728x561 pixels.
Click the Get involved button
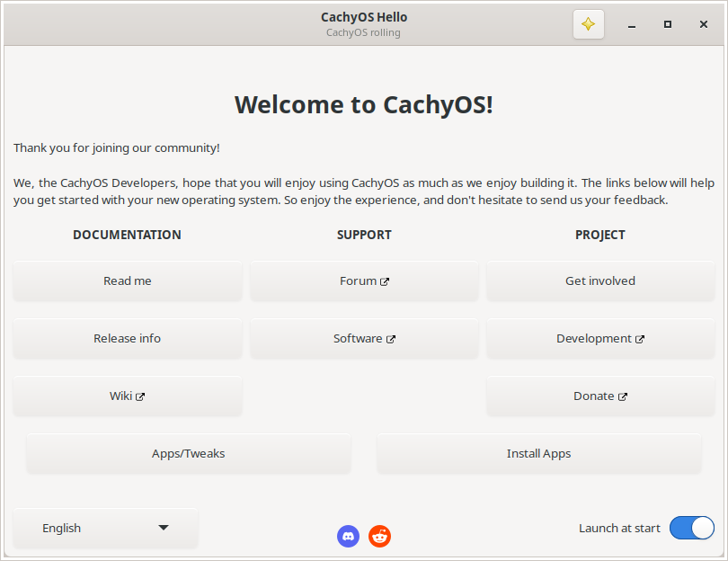[600, 281]
